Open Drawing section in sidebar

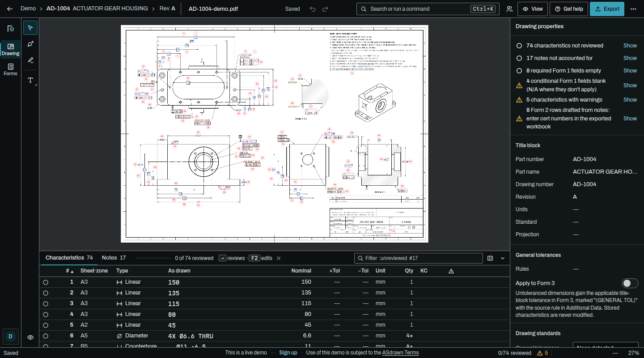(10, 49)
